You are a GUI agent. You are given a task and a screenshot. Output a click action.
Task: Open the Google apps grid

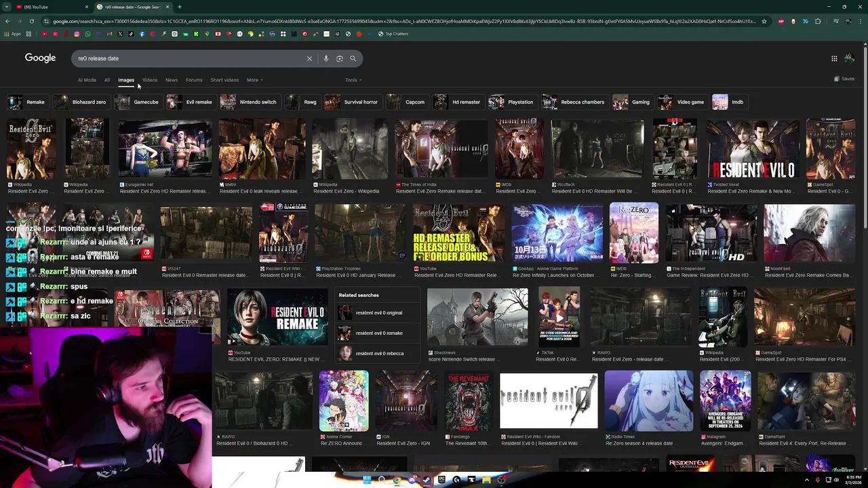(x=834, y=58)
